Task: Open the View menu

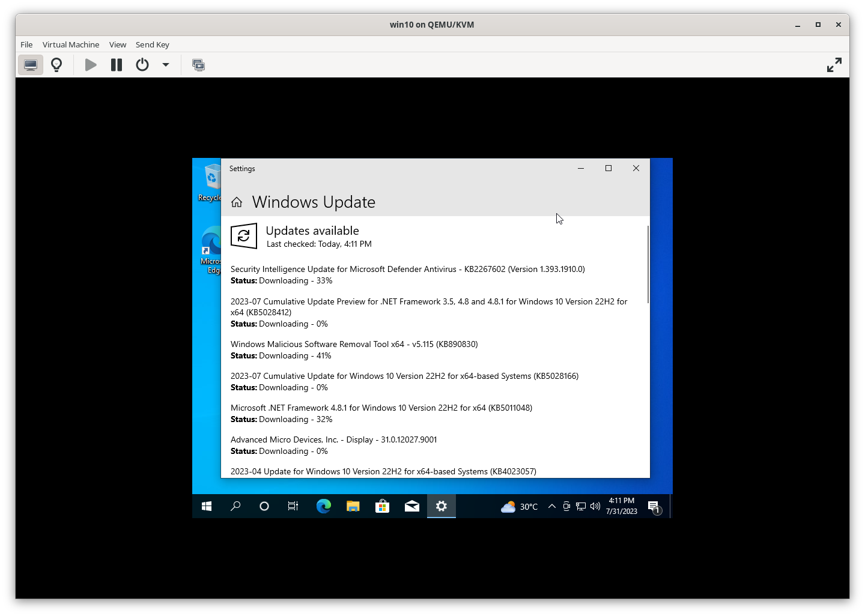Action: (118, 44)
